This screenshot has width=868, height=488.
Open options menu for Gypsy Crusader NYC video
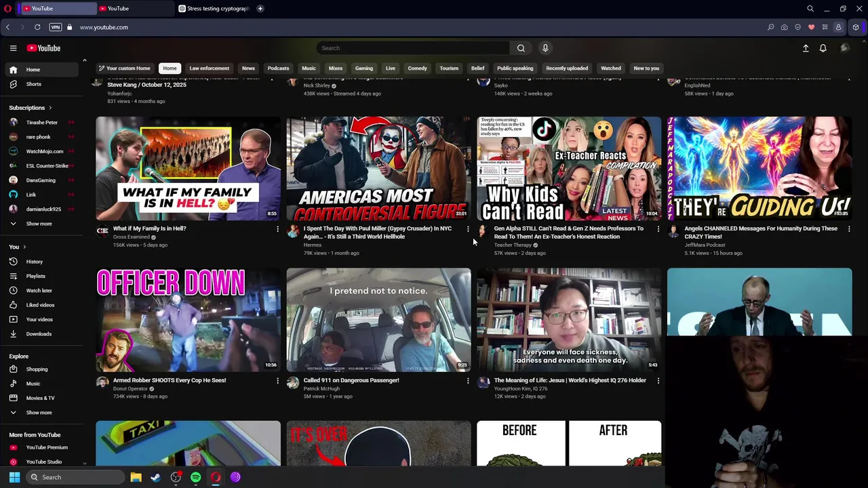pyautogui.click(x=467, y=229)
